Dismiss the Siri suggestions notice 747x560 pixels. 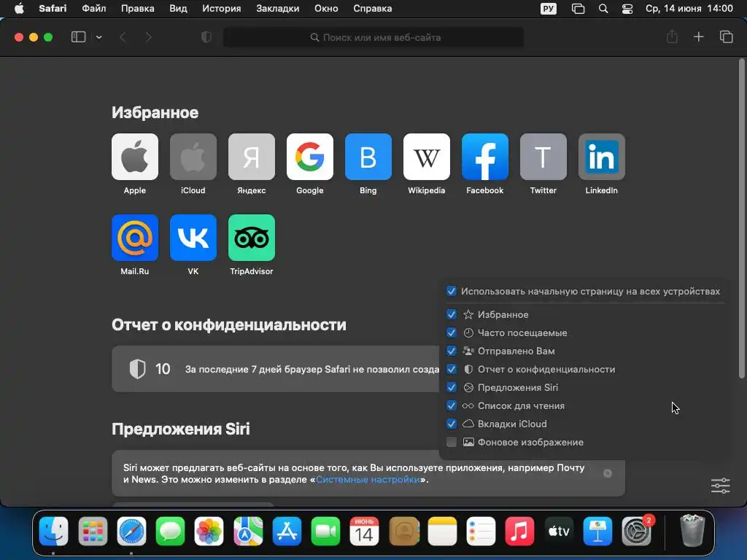pos(608,473)
